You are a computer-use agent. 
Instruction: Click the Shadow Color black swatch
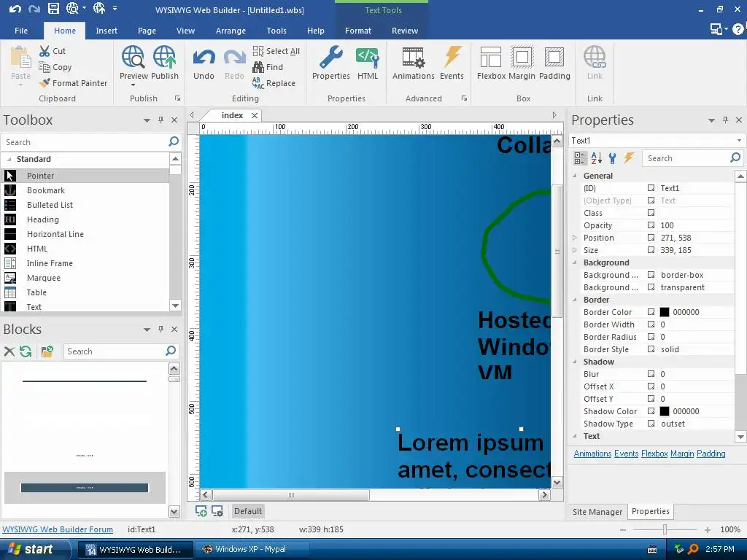(664, 411)
